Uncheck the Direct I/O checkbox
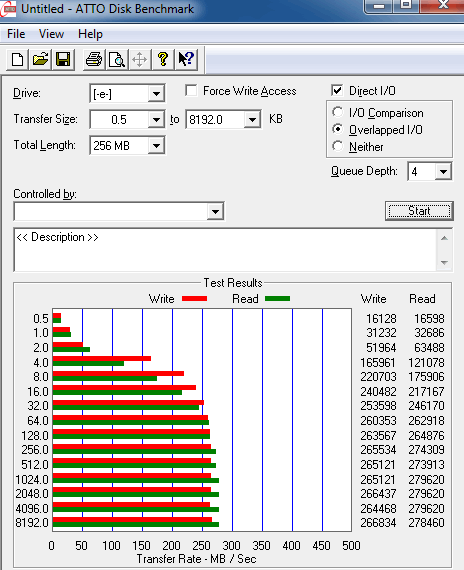 (x=337, y=90)
